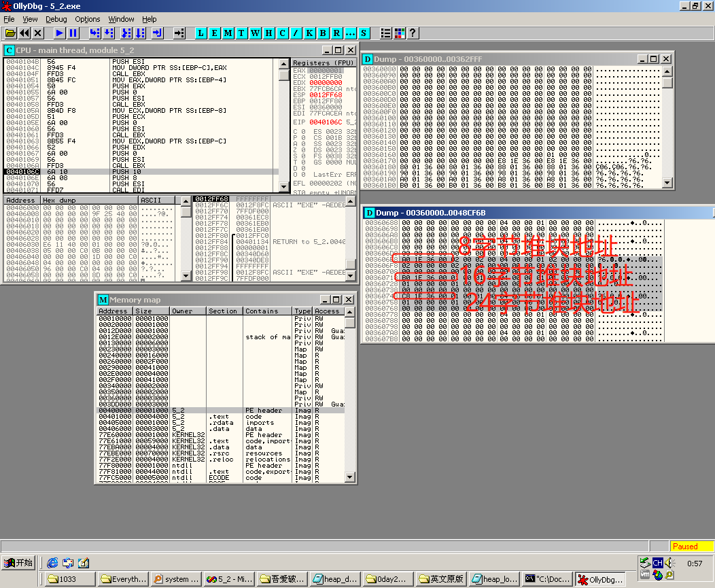Show Memory map with the M button
Screen dimensions: 715x588
point(228,33)
